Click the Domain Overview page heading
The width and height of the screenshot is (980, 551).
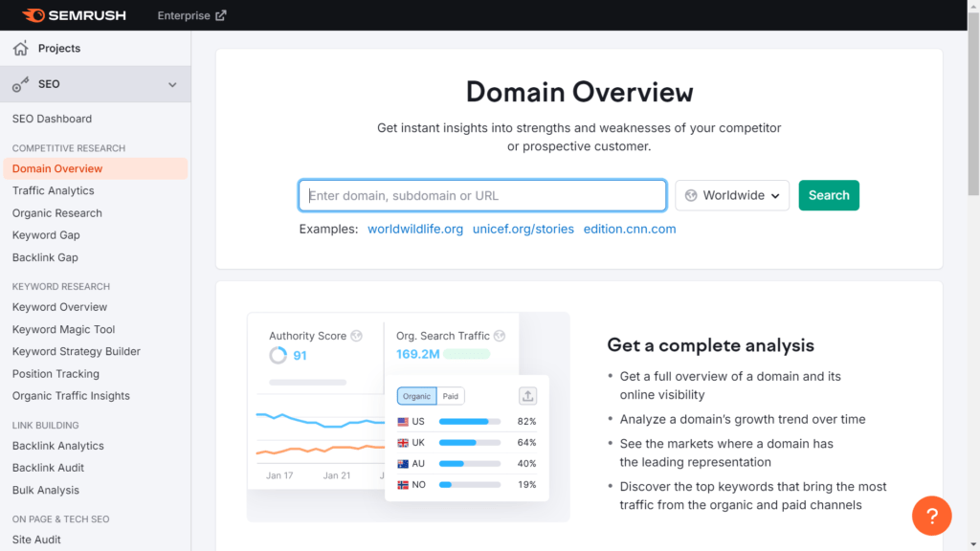click(x=579, y=92)
